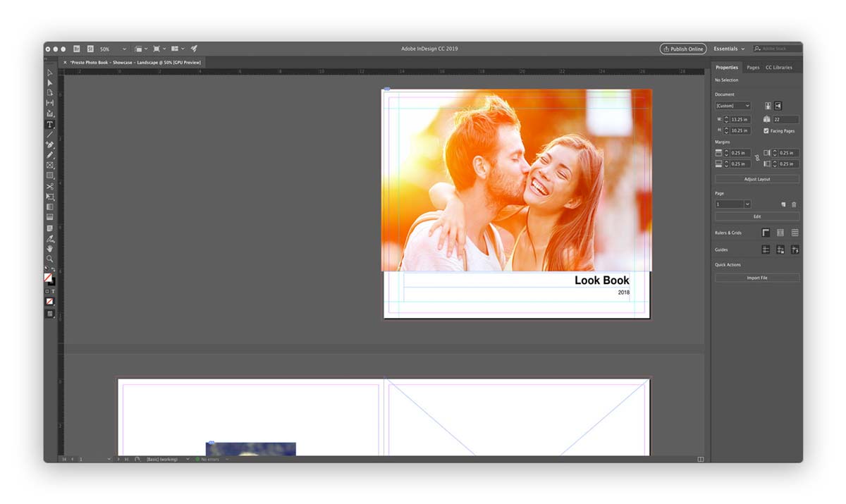Select the Direct Selection tool
846x504 pixels.
click(x=50, y=82)
